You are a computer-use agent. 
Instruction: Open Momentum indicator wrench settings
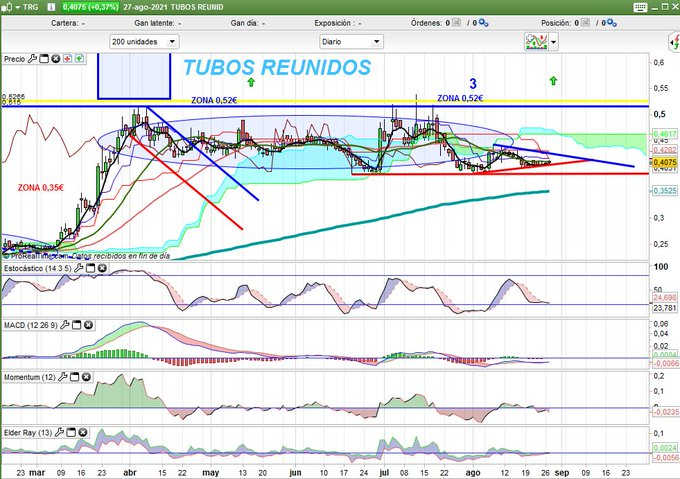pyautogui.click(x=62, y=377)
